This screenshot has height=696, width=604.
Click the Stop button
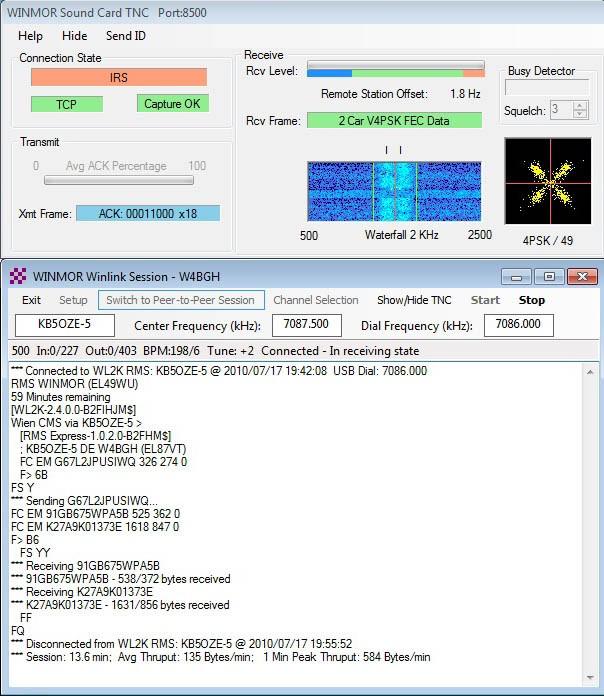point(532,300)
